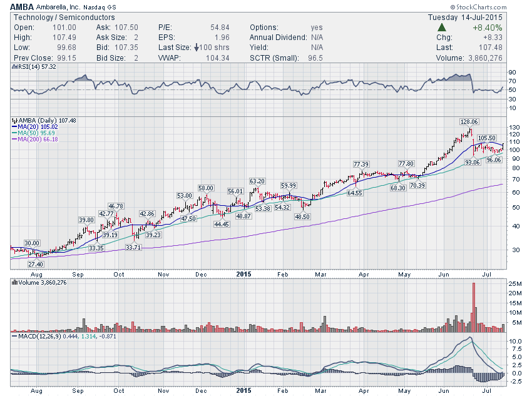The height and width of the screenshot is (396, 532).
Task: Click the 27.40 lowest price label
Action: 36,264
